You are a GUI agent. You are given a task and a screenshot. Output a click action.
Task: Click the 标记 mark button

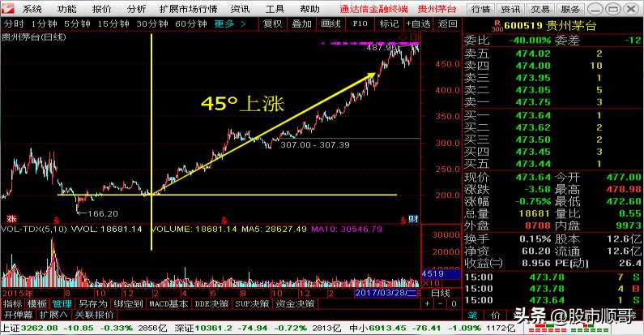389,24
